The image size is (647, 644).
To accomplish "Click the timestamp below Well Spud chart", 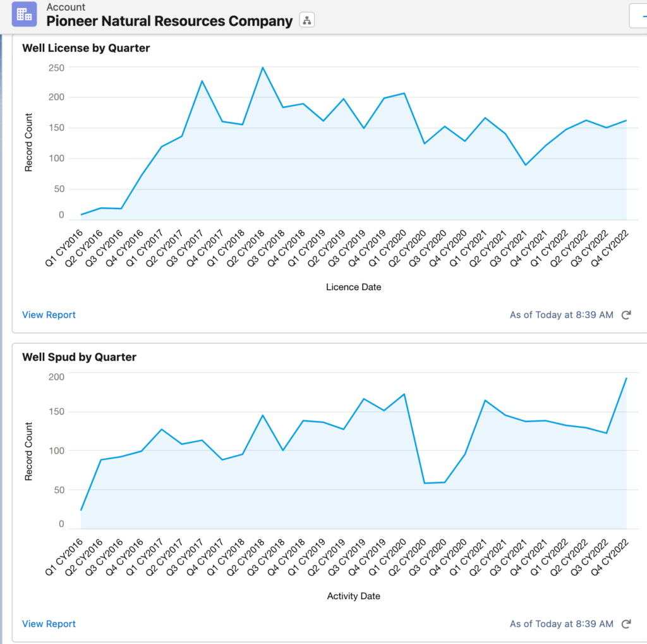I will [561, 624].
